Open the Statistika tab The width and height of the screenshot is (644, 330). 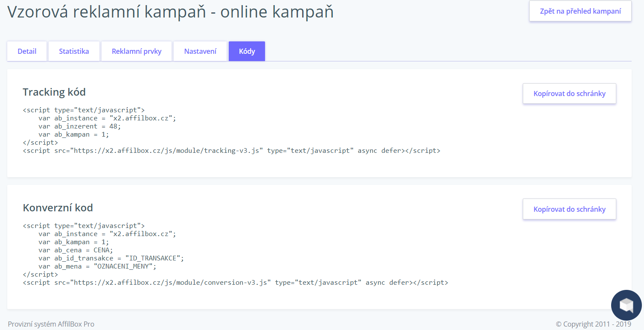(74, 51)
